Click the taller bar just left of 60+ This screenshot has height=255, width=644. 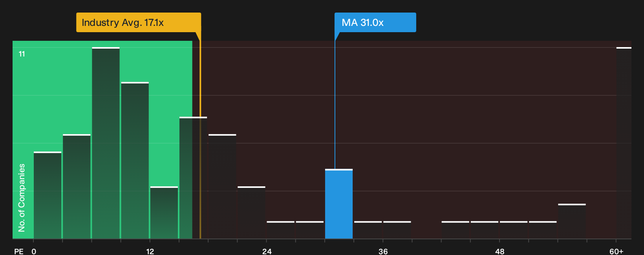572,221
